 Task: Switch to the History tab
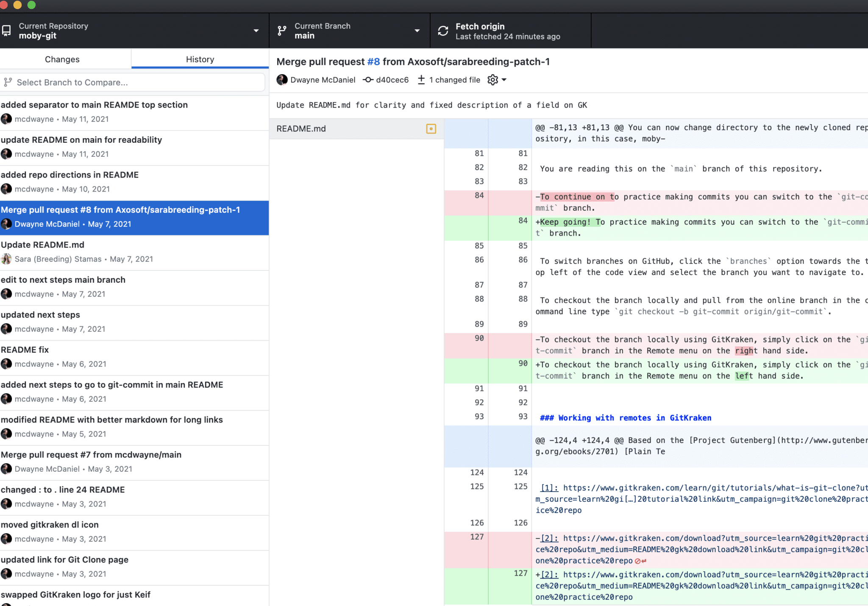[x=200, y=59]
